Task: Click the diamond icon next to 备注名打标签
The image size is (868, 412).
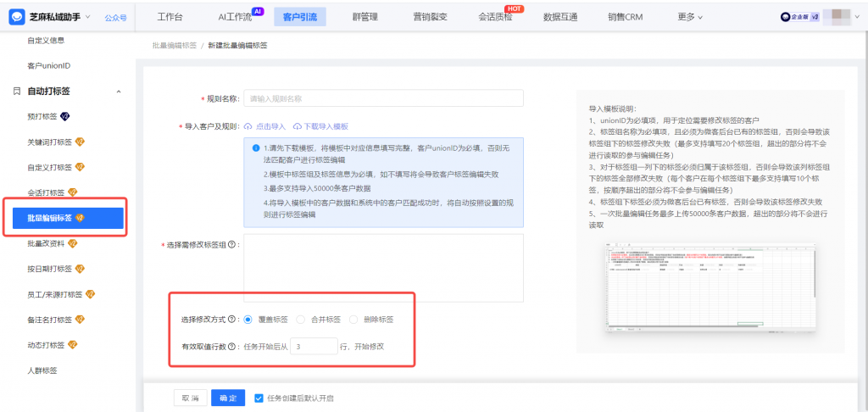Action: pos(80,320)
